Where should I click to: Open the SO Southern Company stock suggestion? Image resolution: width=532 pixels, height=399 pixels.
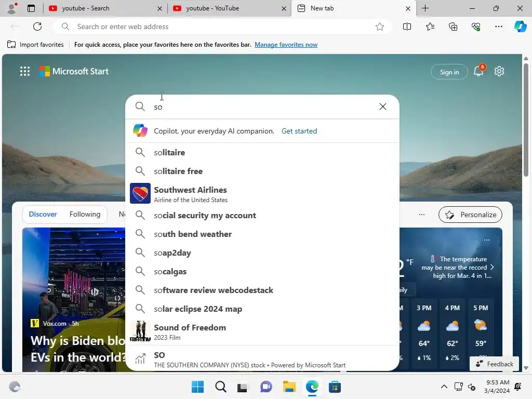pos(262,359)
